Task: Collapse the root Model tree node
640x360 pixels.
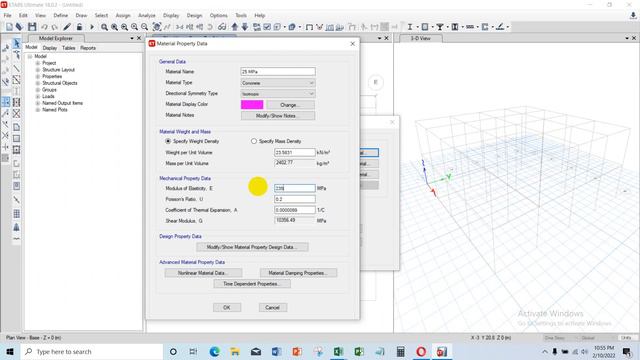Action: (x=30, y=56)
